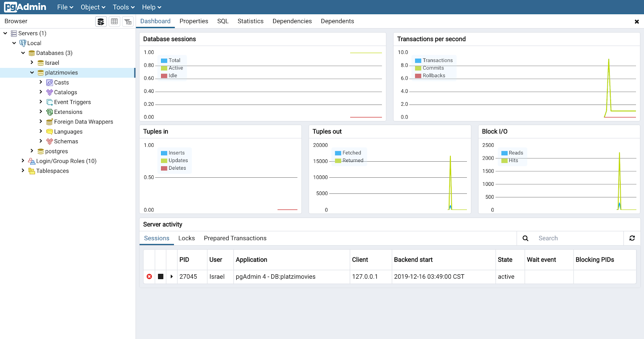Select the Foreign Data Wrappers tree item
This screenshot has width=644, height=339.
[x=84, y=122]
